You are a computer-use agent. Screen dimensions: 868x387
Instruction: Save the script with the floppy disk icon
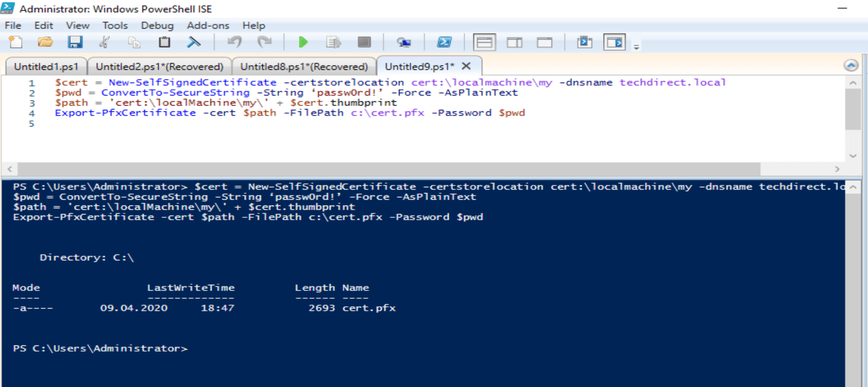point(75,43)
